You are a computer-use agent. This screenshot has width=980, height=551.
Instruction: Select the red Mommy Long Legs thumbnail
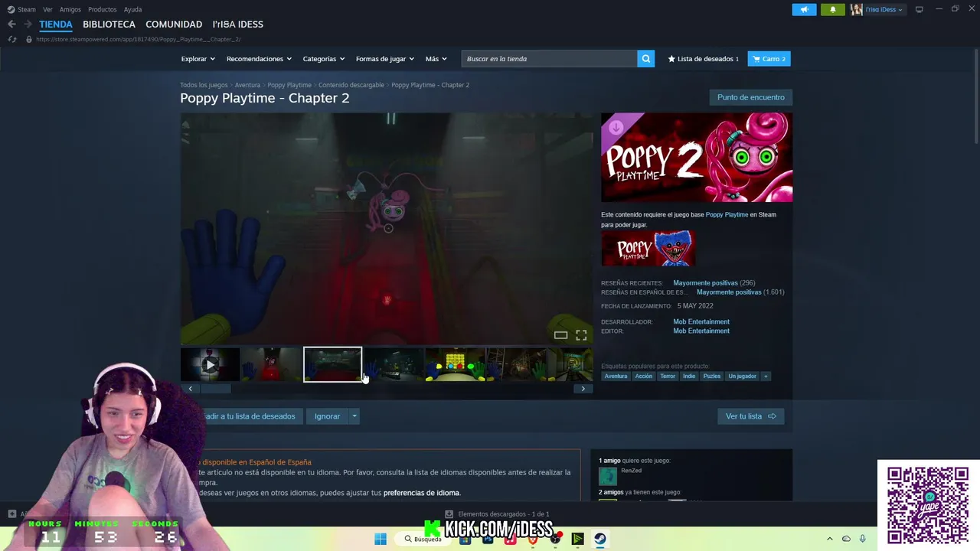(x=271, y=365)
